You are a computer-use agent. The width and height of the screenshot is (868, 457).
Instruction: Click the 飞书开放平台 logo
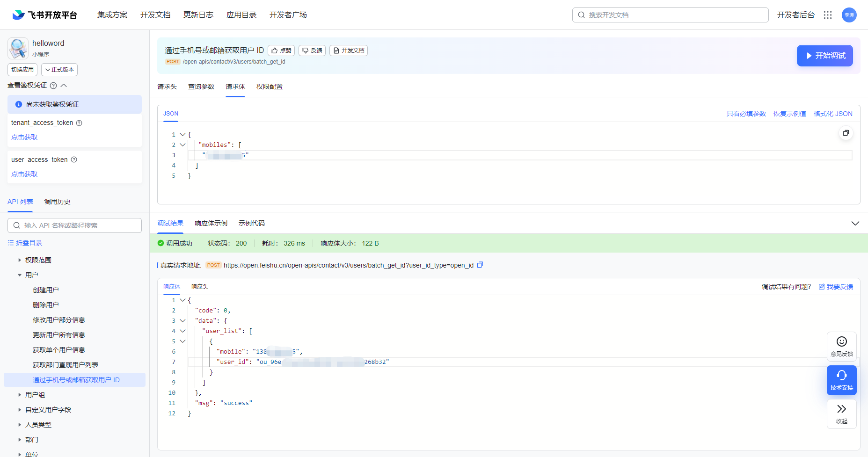pyautogui.click(x=44, y=15)
